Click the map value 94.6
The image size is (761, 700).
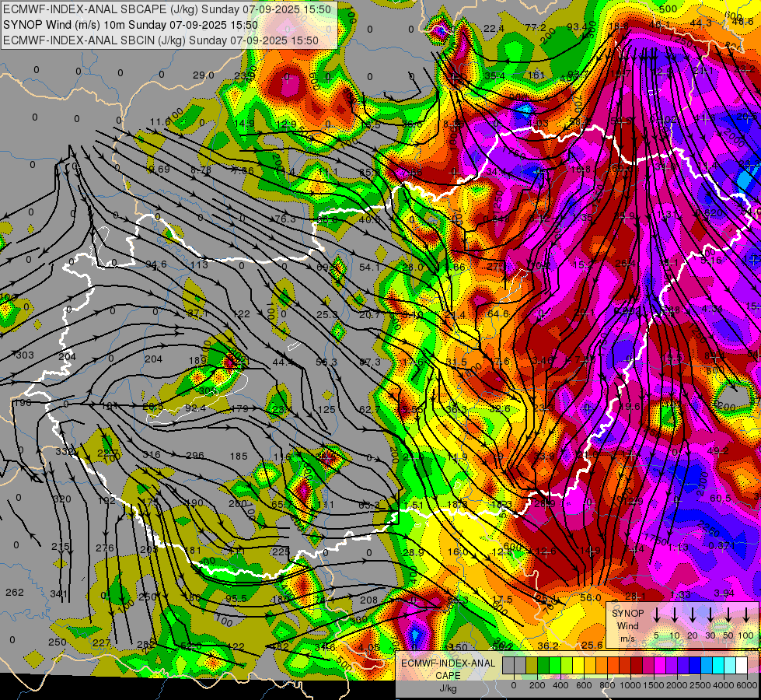(x=156, y=264)
